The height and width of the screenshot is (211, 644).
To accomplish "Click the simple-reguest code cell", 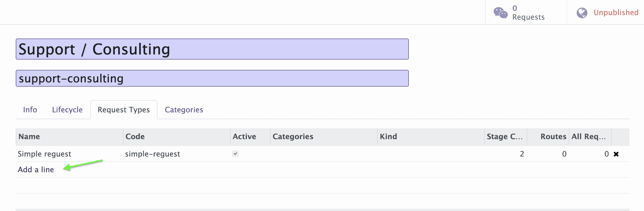I will pyautogui.click(x=152, y=154).
